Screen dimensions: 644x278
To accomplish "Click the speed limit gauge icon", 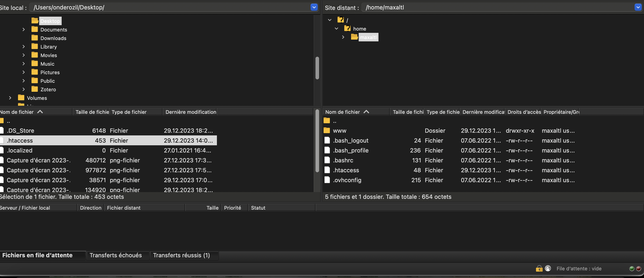I will (548, 269).
